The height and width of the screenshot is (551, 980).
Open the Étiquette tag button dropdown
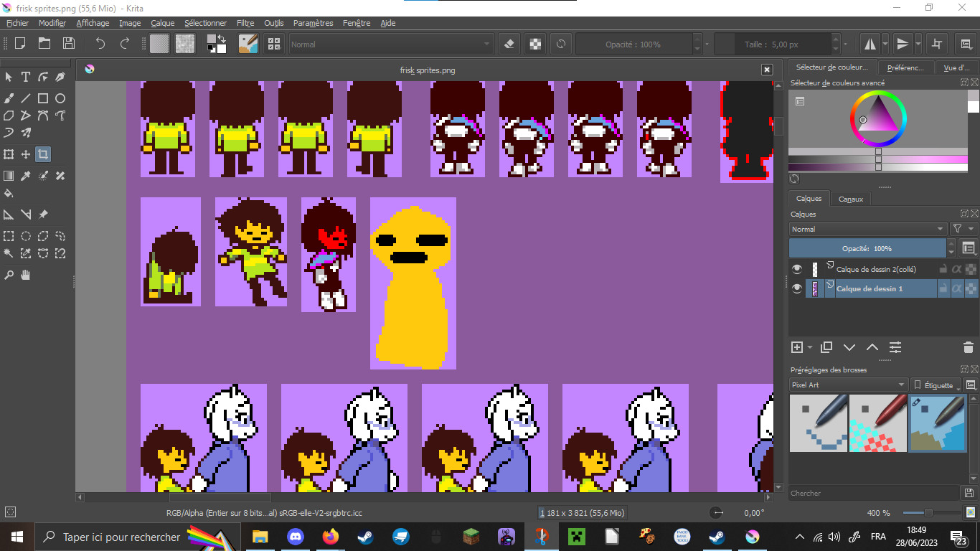pyautogui.click(x=937, y=385)
